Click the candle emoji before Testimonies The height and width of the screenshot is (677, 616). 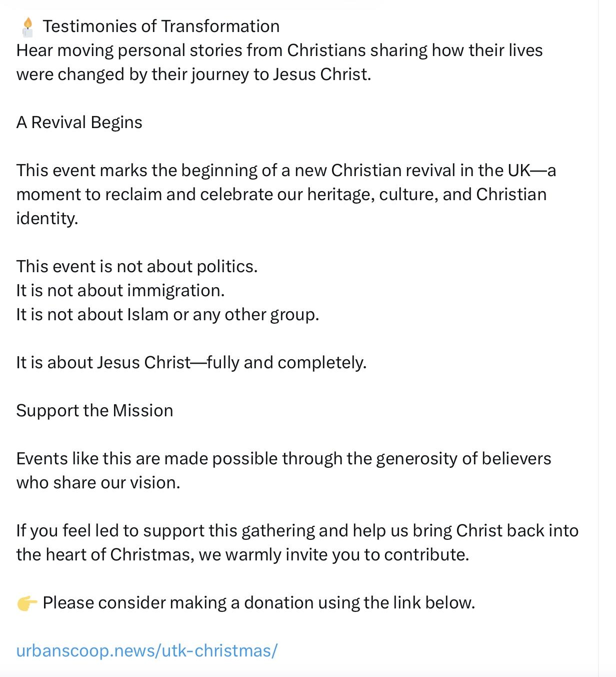(27, 27)
